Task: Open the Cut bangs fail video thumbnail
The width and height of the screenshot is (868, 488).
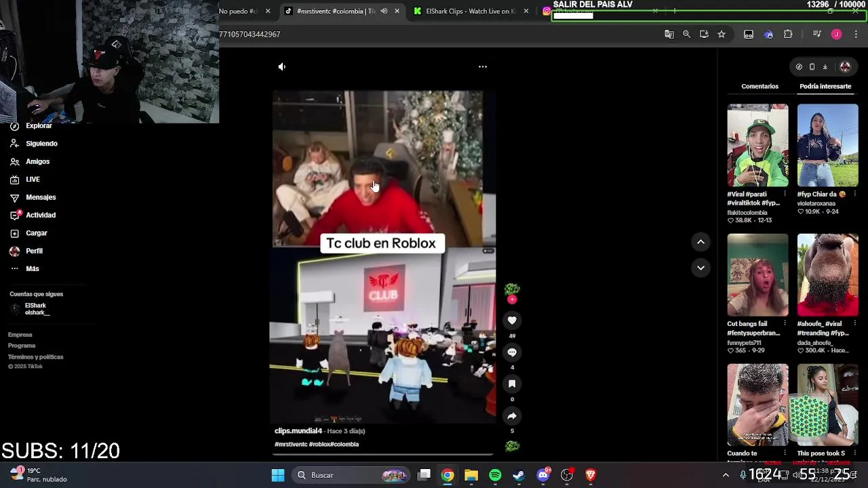Action: coord(757,275)
